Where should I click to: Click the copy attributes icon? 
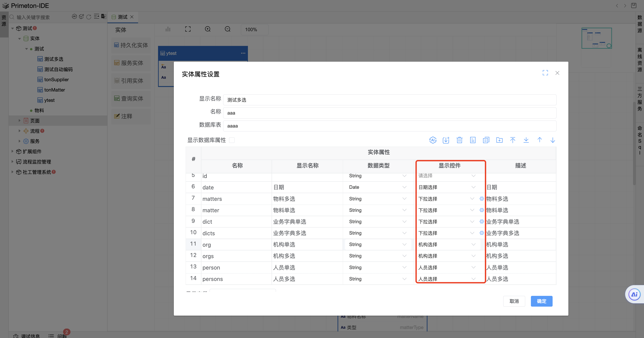coord(486,140)
